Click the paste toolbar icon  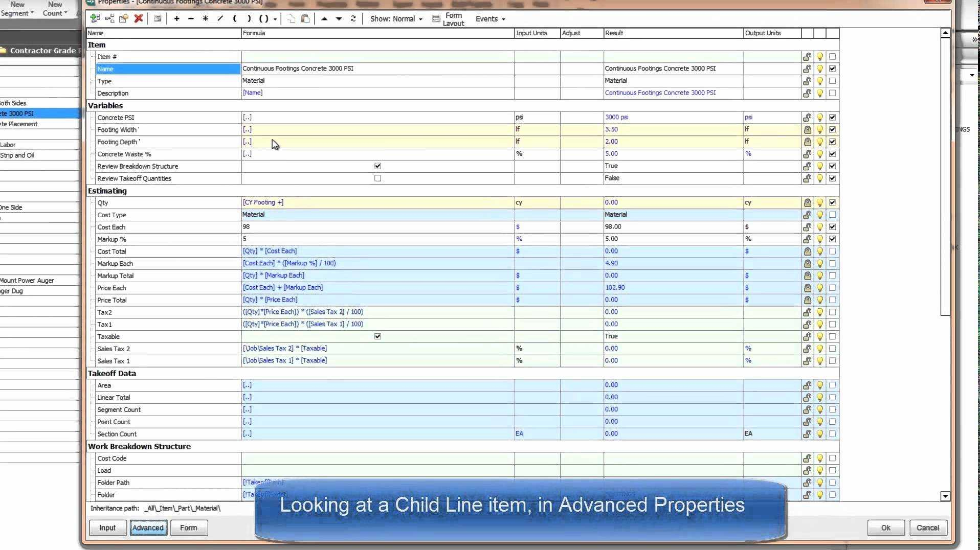pos(305,18)
